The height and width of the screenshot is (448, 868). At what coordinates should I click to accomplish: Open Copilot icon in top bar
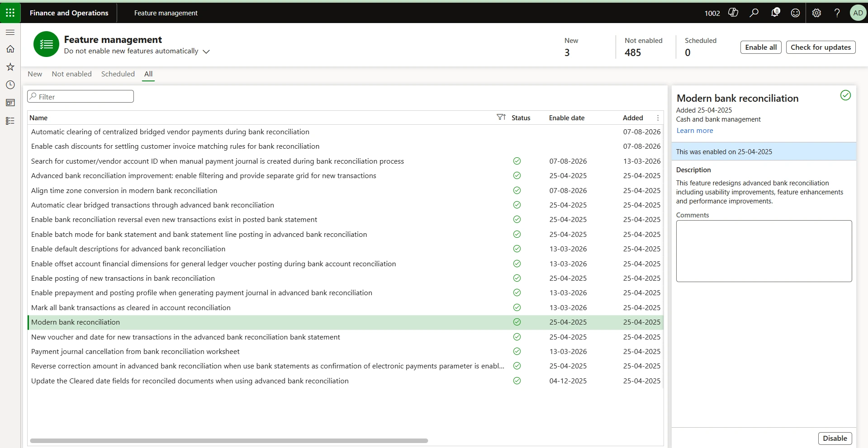pos(733,13)
